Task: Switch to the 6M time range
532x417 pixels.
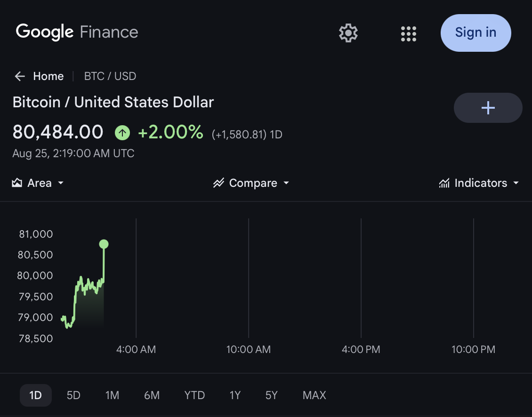Action: coord(152,395)
